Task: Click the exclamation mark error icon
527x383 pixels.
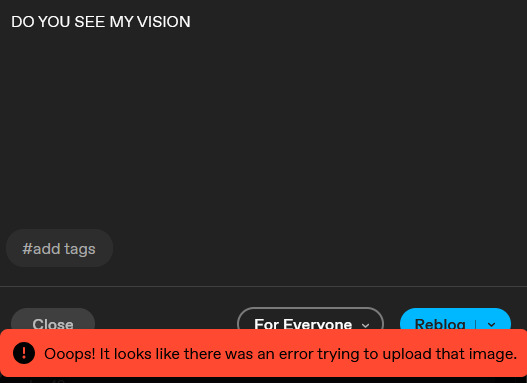Action: point(24,353)
